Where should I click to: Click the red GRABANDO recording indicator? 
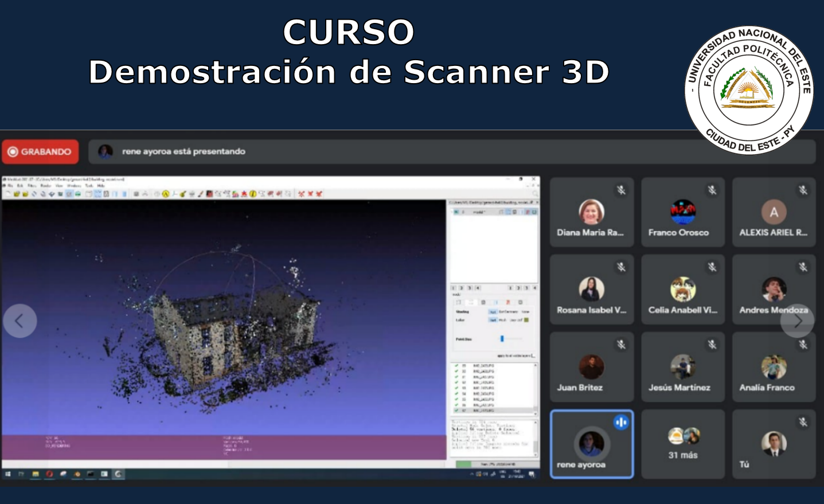point(40,152)
